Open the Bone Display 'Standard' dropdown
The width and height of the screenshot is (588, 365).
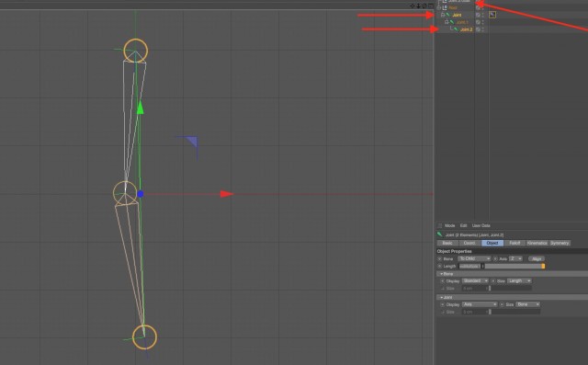coord(476,281)
